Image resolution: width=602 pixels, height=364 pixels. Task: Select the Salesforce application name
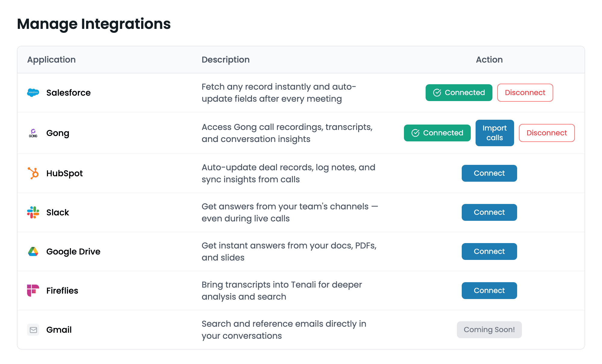tap(68, 93)
